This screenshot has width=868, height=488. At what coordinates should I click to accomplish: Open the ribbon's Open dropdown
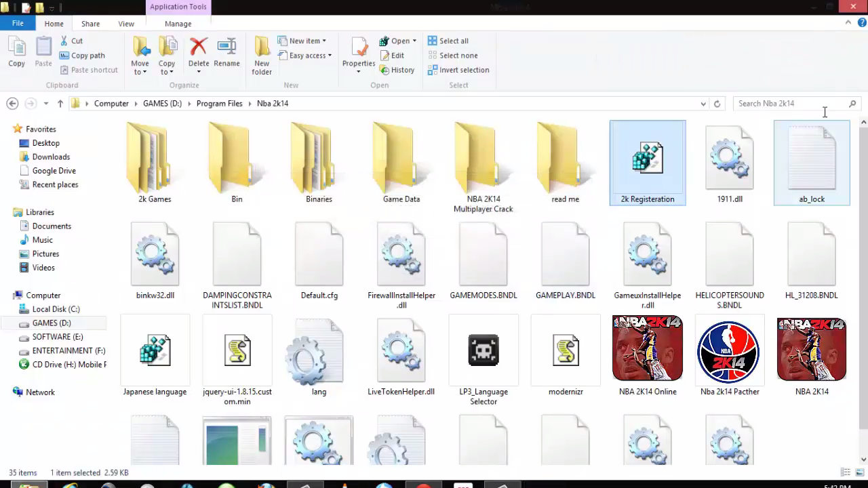pyautogui.click(x=398, y=41)
